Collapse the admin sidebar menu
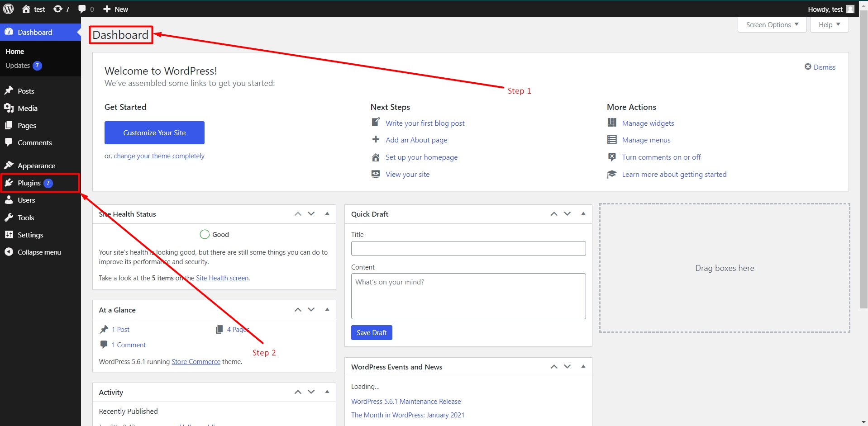The width and height of the screenshot is (868, 426). 40,252
